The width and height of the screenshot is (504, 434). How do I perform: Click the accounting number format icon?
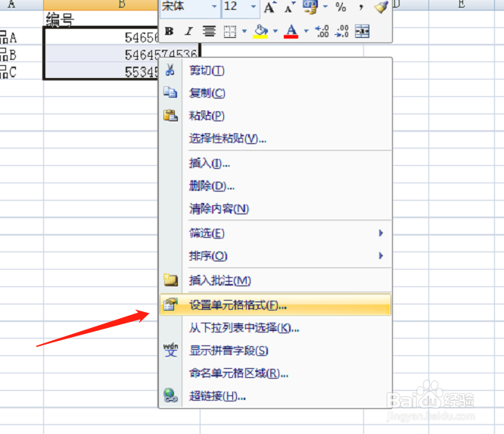click(x=310, y=6)
